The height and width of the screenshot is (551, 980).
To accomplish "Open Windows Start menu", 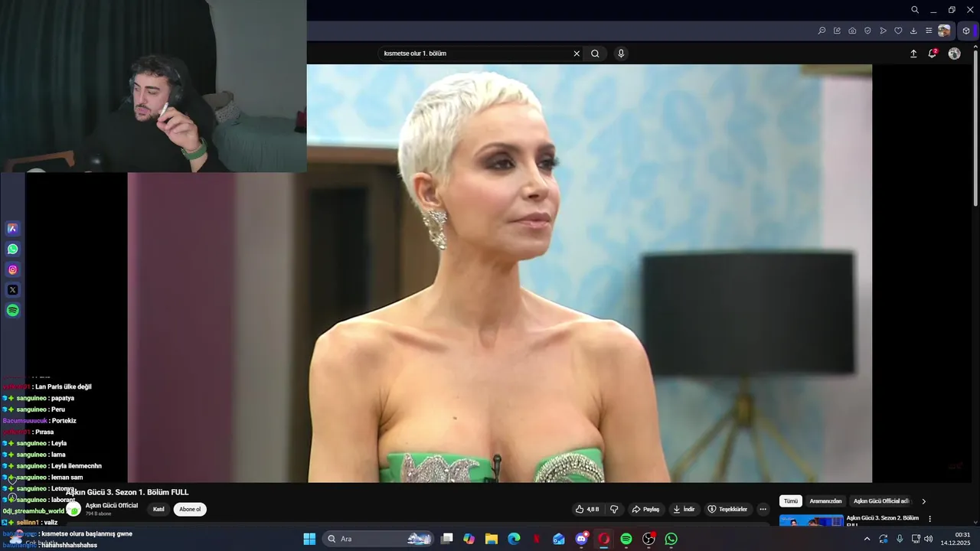I will point(309,539).
